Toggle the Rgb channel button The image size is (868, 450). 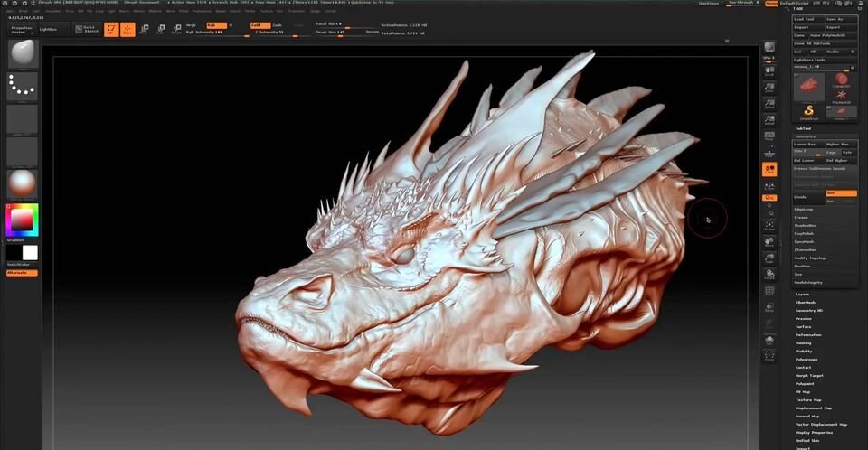(216, 25)
